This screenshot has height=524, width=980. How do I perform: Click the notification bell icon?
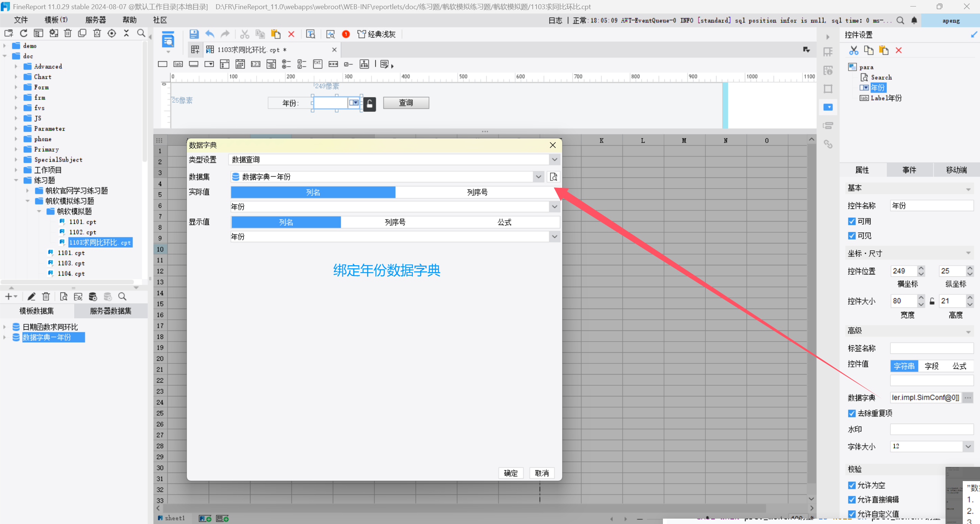click(914, 20)
